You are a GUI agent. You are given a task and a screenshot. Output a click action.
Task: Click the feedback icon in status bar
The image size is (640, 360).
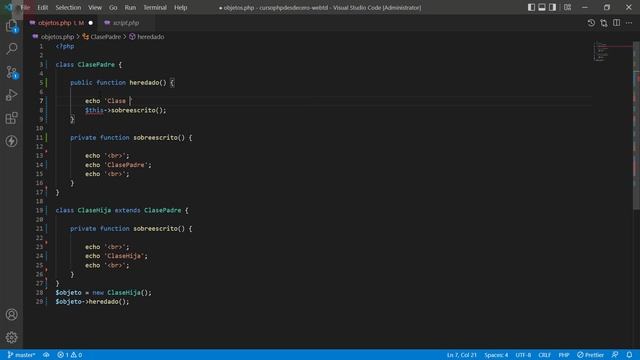click(x=615, y=355)
